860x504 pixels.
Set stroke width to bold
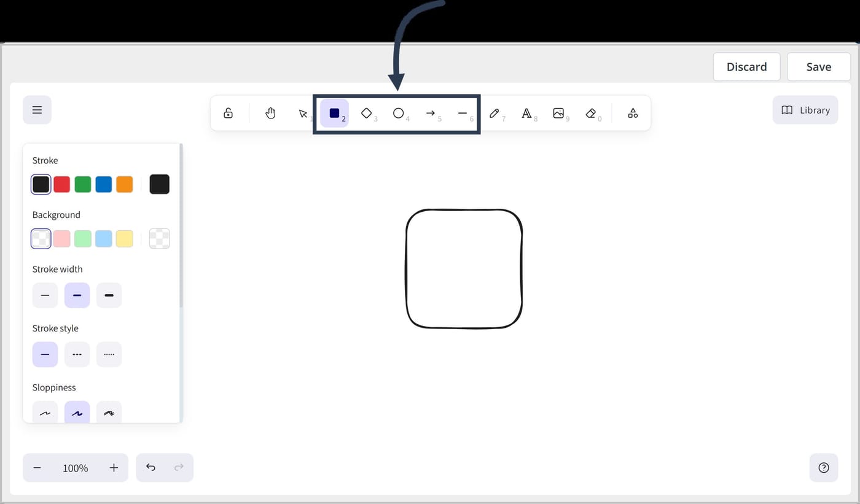(x=77, y=295)
